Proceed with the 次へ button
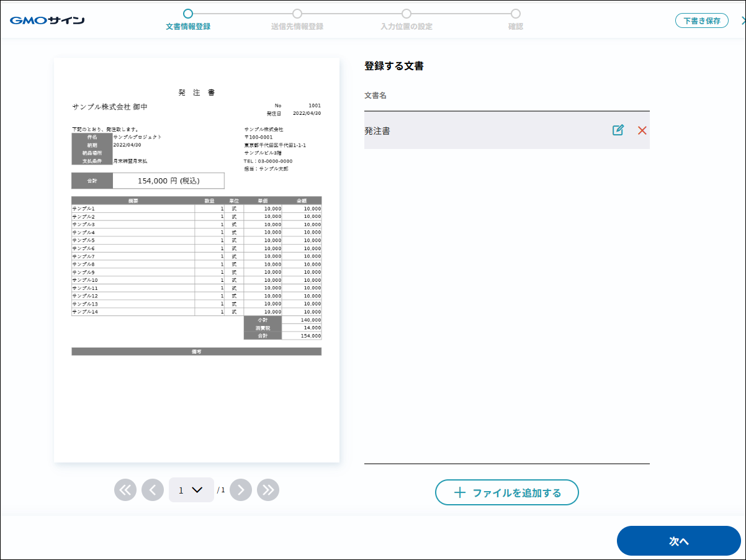Screen dimensions: 746x560 click(x=678, y=541)
